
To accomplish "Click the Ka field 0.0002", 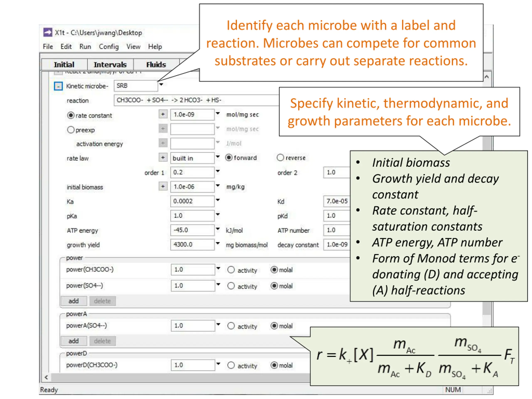I will (x=192, y=201).
